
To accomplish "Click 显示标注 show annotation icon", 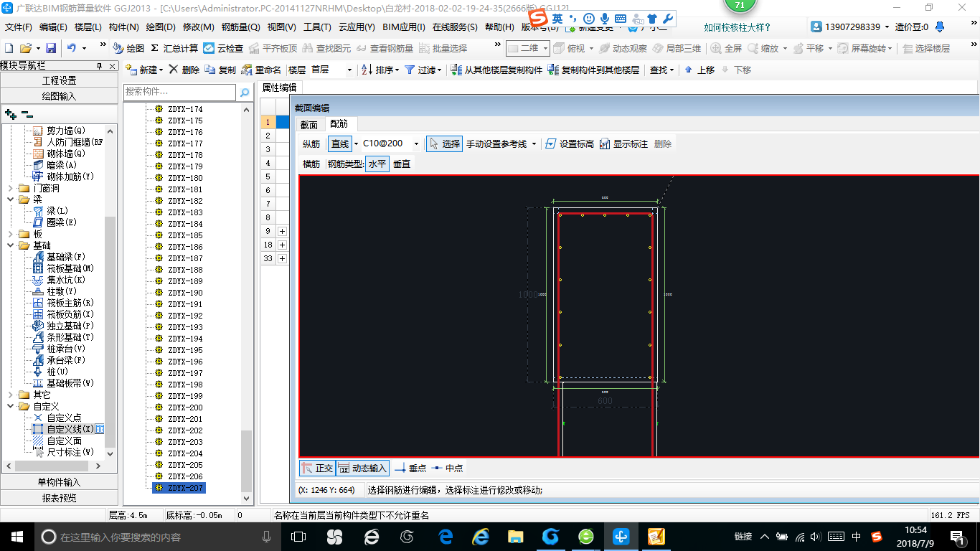I will (x=605, y=143).
